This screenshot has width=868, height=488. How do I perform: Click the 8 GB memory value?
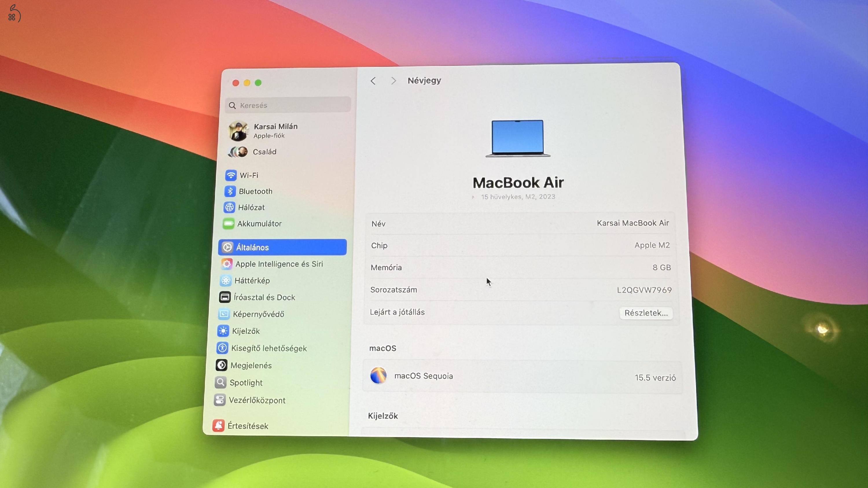(662, 267)
